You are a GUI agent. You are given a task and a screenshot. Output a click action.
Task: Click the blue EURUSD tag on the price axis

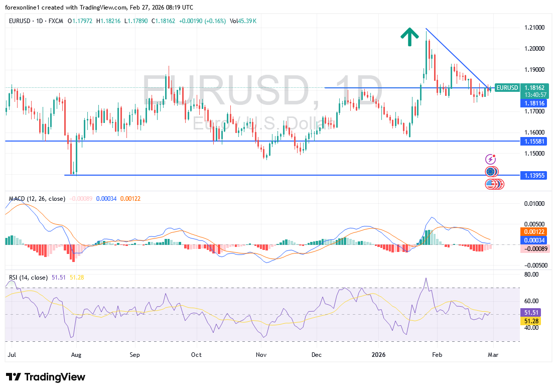[507, 87]
